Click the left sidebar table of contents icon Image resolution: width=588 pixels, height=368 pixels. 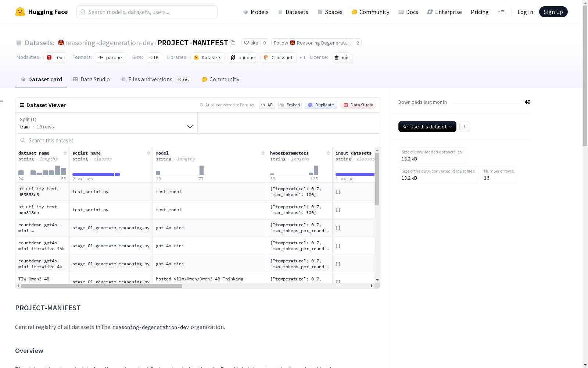(x=2, y=102)
